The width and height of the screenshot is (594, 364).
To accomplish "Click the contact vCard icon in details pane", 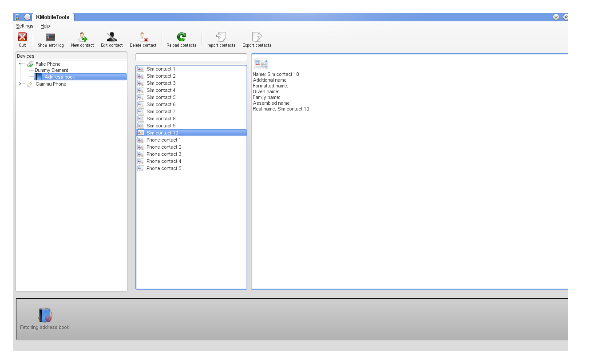I will [261, 64].
